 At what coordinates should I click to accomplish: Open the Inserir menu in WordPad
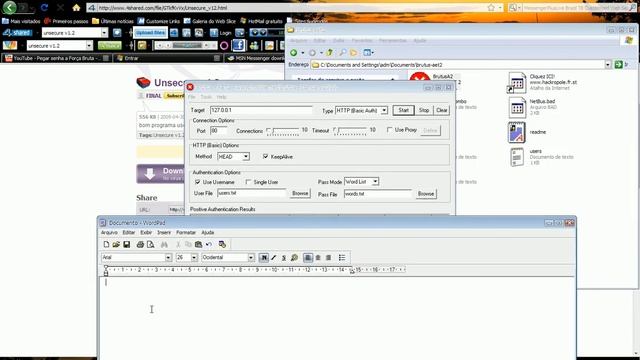pos(164,232)
